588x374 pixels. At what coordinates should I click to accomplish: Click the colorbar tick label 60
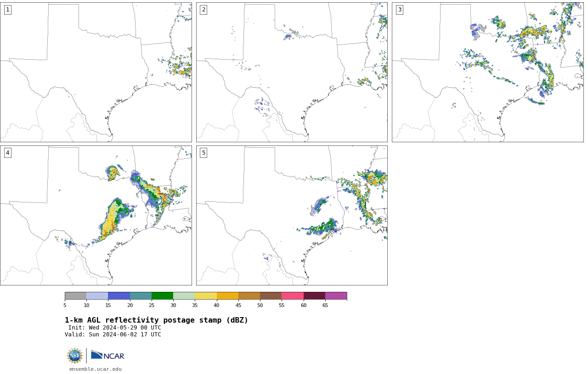click(x=304, y=305)
